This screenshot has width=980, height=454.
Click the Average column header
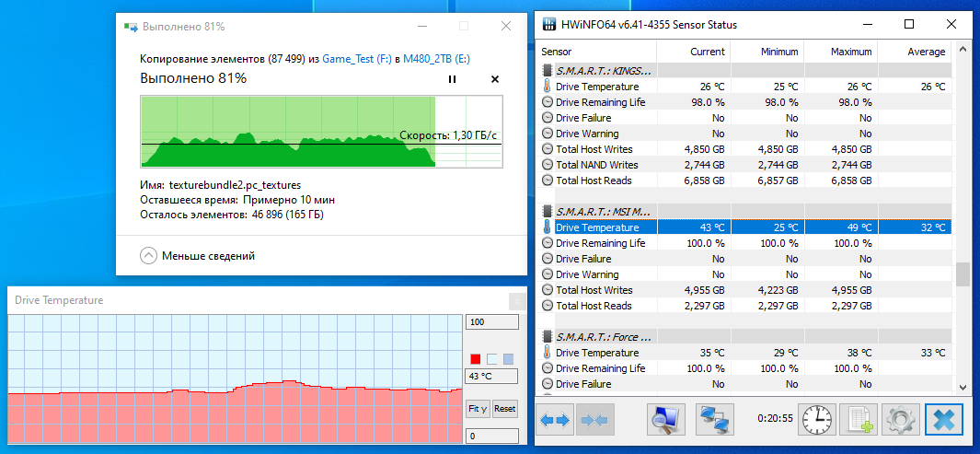915,52
